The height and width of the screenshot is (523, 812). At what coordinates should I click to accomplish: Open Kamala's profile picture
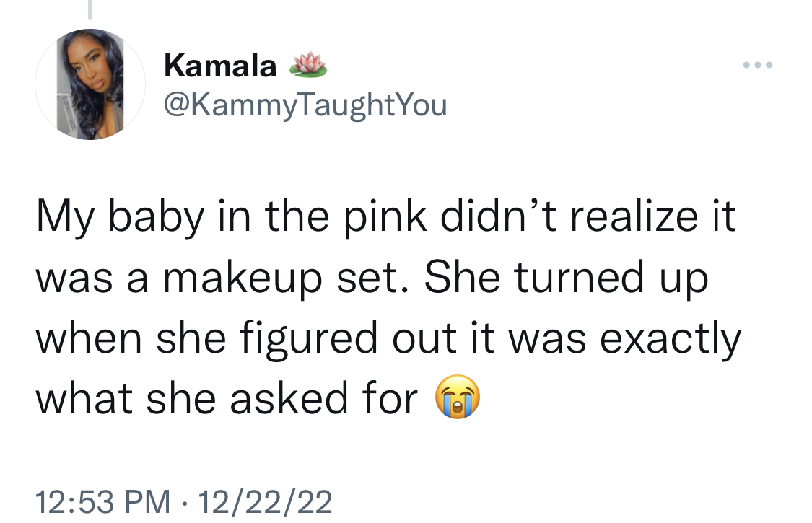click(90, 84)
